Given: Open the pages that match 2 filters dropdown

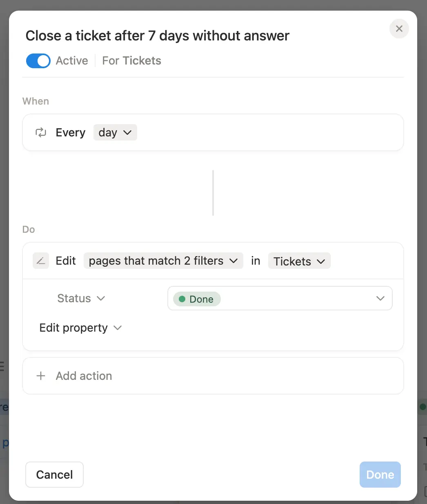Looking at the screenshot, I should pos(163,261).
